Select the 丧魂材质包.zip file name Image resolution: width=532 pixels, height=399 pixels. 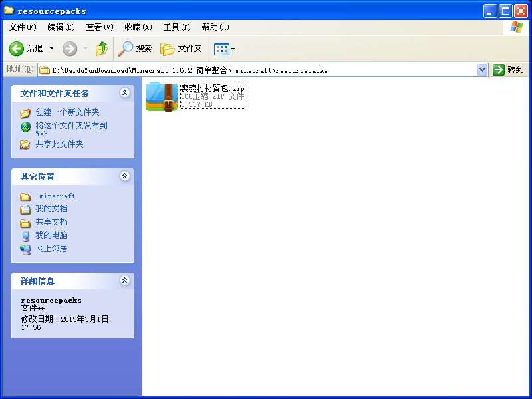tap(212, 88)
